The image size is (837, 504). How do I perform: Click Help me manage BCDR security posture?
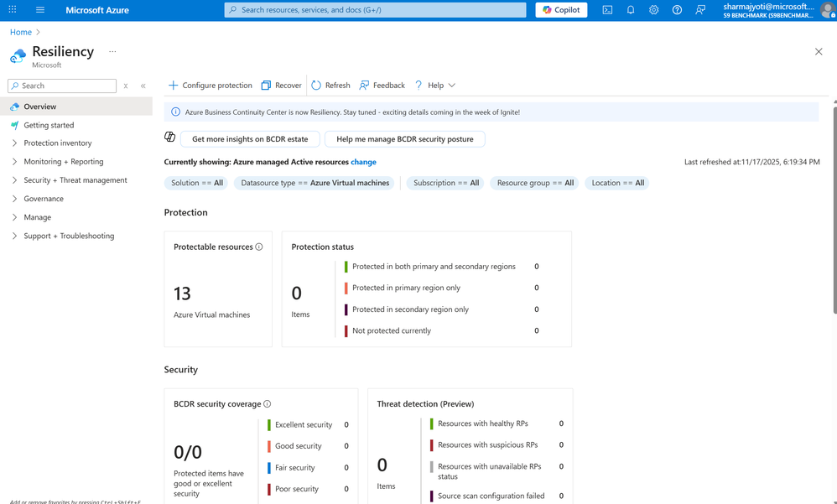(404, 139)
